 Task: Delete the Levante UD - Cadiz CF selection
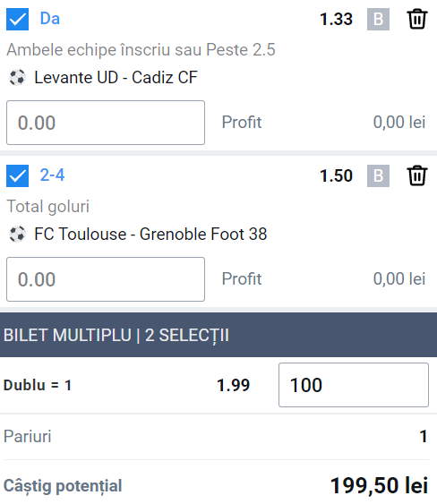(x=417, y=20)
